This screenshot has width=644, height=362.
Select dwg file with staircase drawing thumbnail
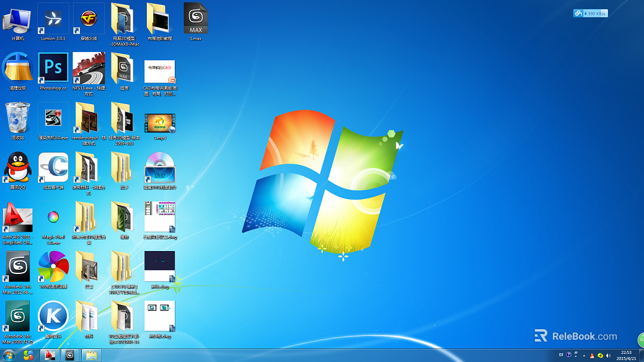pyautogui.click(x=160, y=220)
